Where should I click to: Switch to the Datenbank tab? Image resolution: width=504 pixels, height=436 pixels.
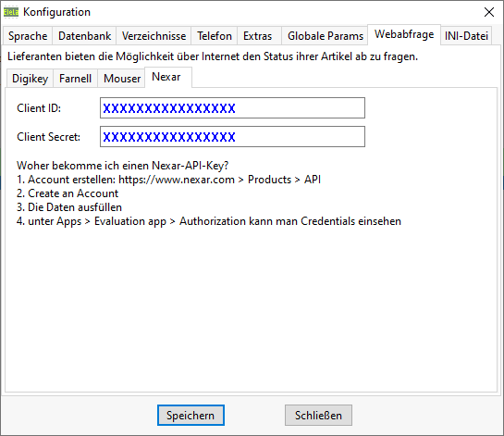[x=84, y=36]
